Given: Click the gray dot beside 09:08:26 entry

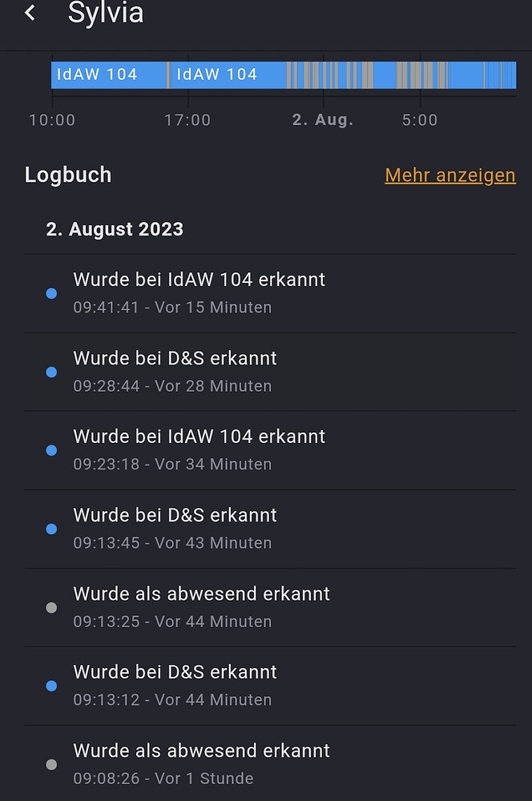Looking at the screenshot, I should coord(51,764).
